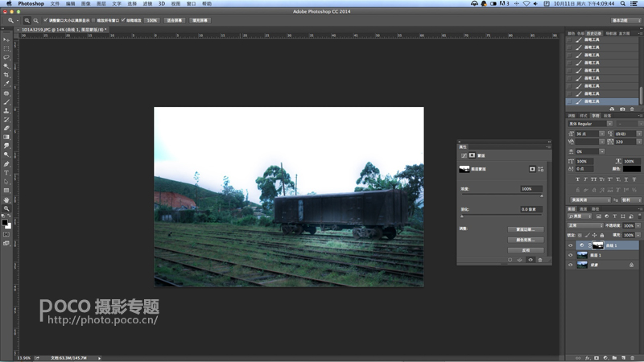Switch to Channels tab in Layers panel
644x362 pixels.
coord(583,209)
